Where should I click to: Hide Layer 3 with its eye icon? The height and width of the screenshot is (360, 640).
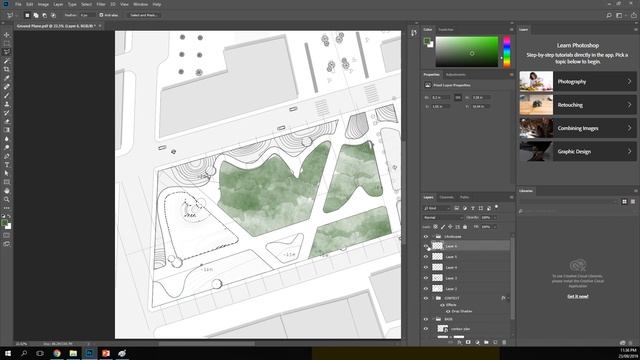click(x=426, y=278)
